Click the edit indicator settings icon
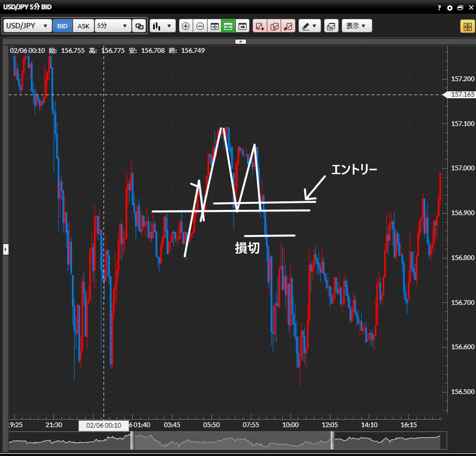Screen dimensions: 476x456 (274, 26)
